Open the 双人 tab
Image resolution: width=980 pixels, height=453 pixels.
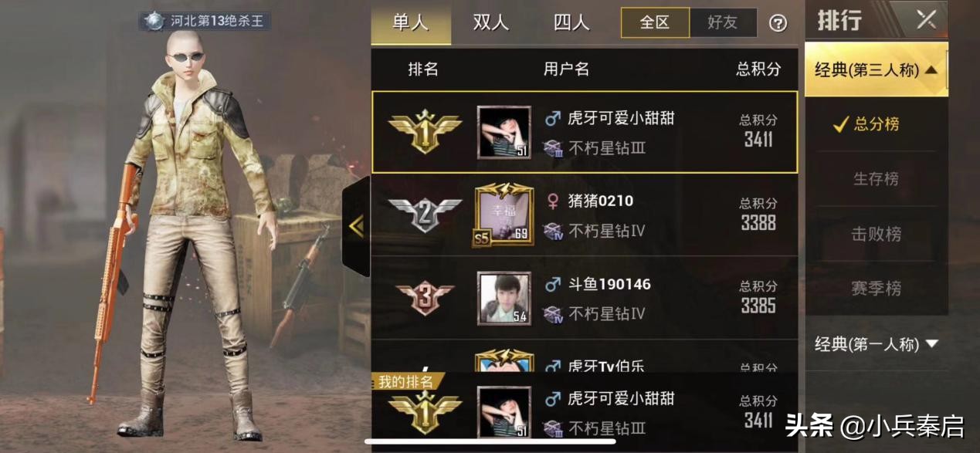(x=491, y=22)
